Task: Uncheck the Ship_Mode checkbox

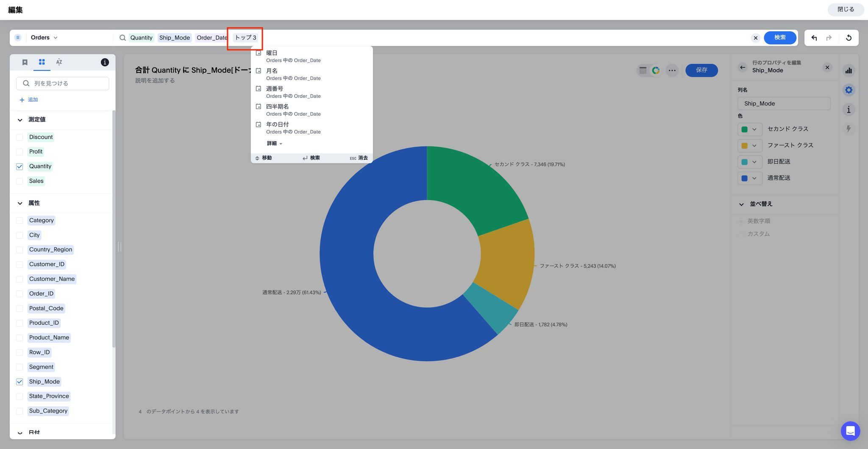Action: [19, 382]
